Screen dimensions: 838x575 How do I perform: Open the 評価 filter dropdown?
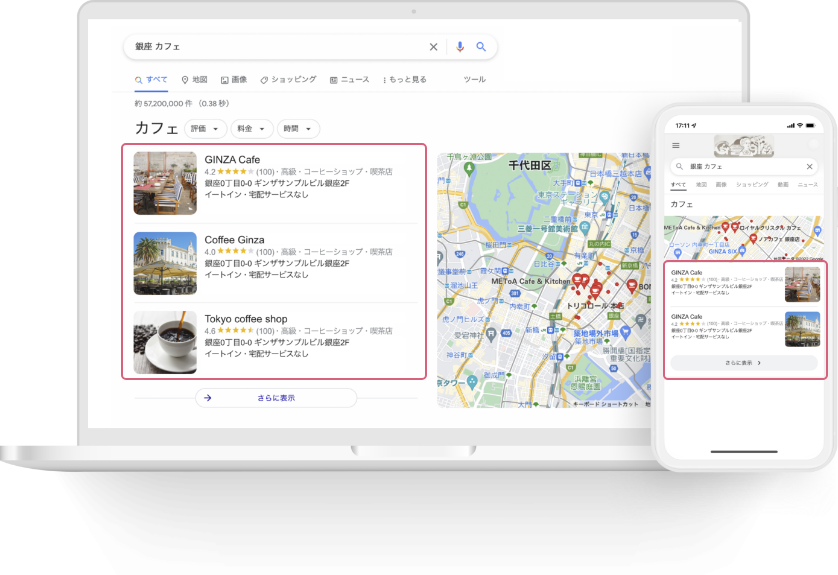205,129
